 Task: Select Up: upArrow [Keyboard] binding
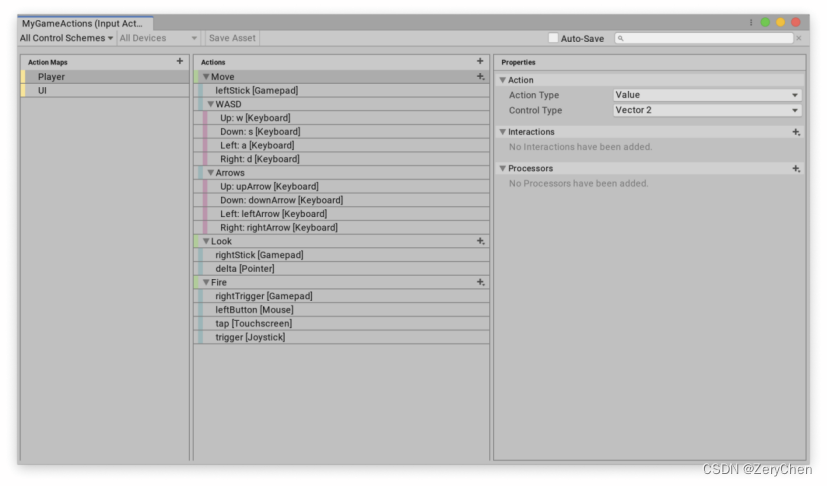(342, 186)
